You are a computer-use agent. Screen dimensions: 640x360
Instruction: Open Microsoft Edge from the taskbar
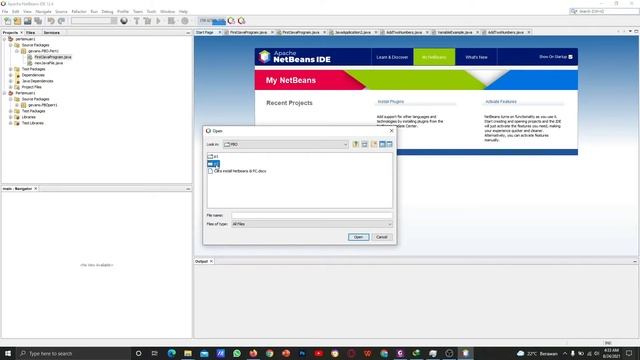[171, 353]
